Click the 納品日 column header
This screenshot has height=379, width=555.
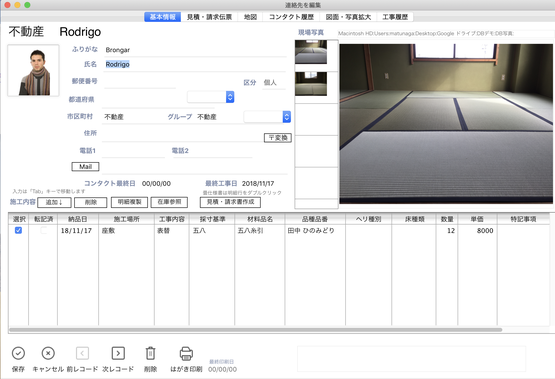[x=78, y=219]
